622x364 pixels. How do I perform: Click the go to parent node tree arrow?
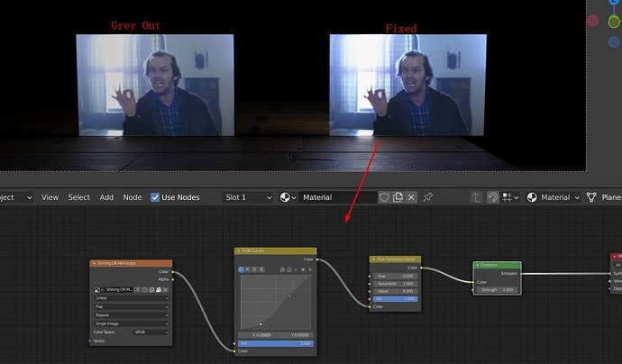pos(477,197)
